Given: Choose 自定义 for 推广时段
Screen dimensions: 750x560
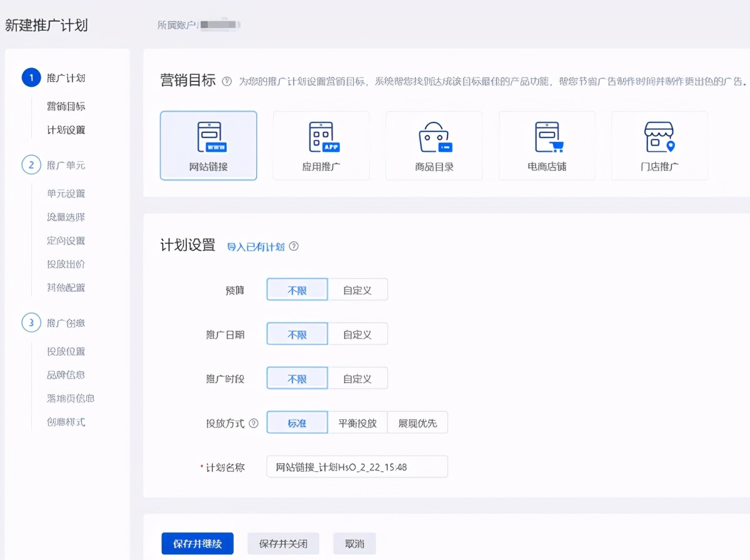Looking at the screenshot, I should [x=358, y=377].
